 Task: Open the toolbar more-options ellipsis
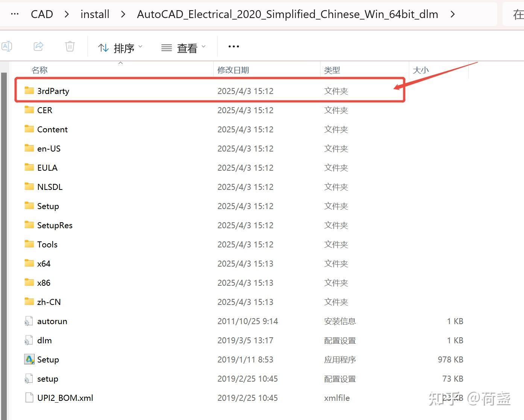[234, 47]
